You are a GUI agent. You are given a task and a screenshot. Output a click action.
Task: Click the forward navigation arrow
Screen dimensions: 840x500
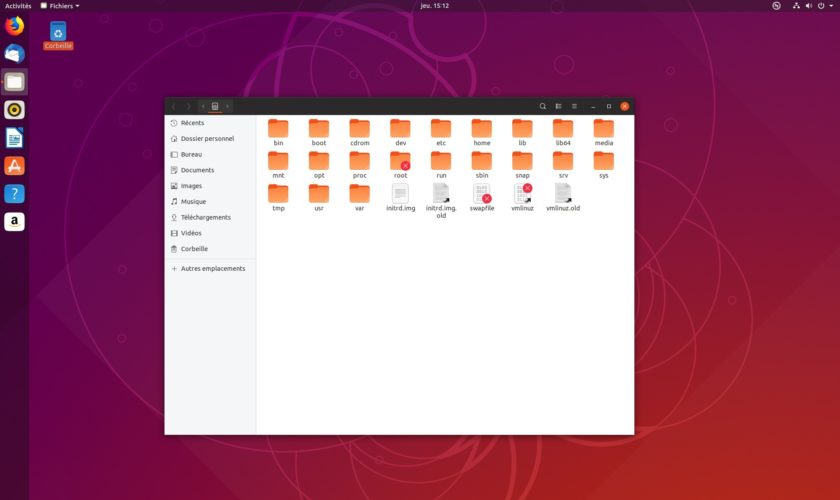(x=188, y=106)
